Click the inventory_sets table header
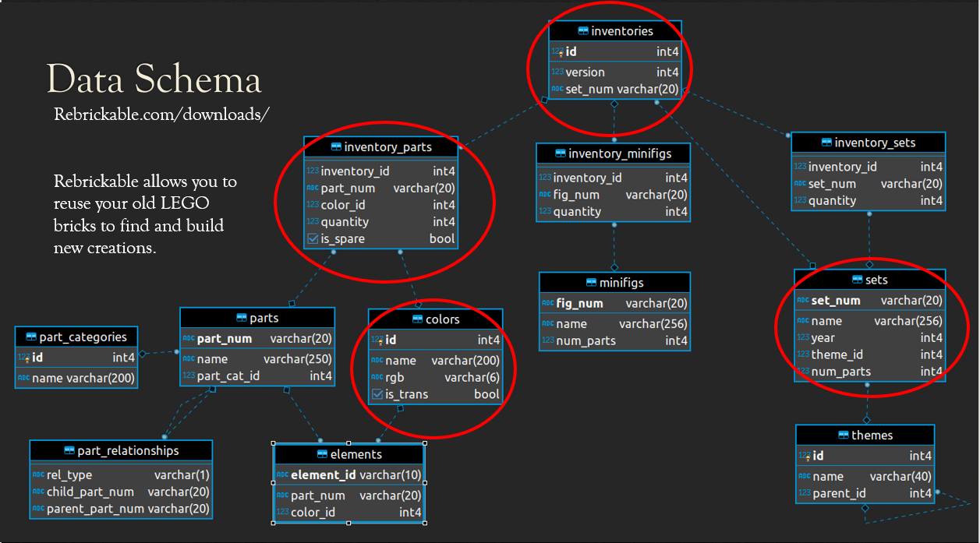The height and width of the screenshot is (543, 980). [x=868, y=143]
